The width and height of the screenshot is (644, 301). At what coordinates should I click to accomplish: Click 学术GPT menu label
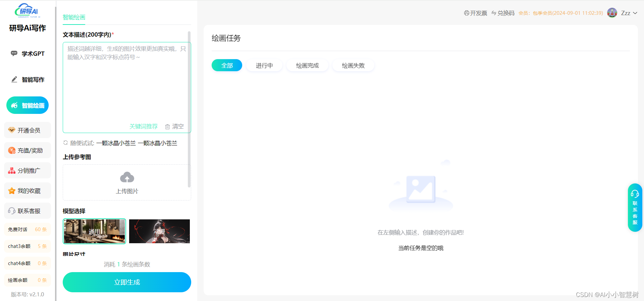coord(33,53)
